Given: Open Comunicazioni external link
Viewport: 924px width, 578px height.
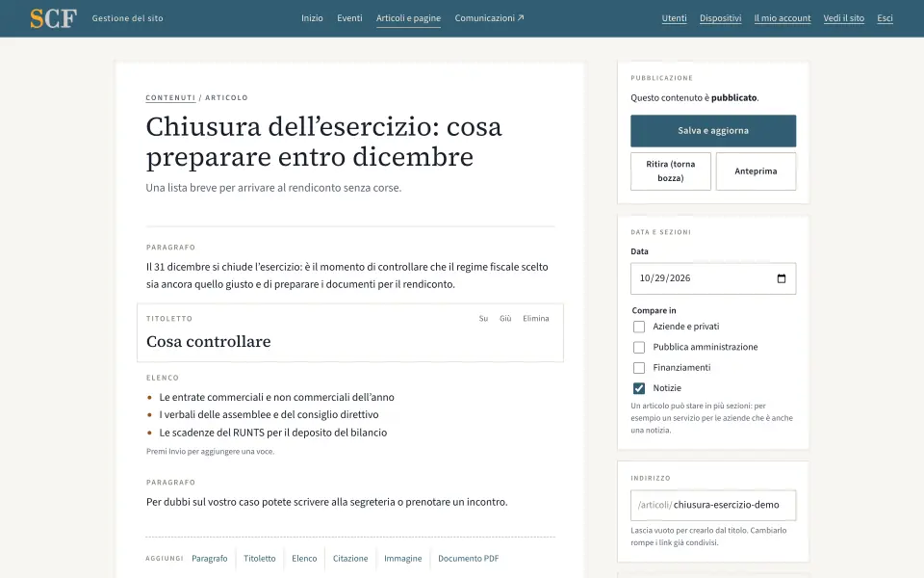Looking at the screenshot, I should [x=489, y=18].
